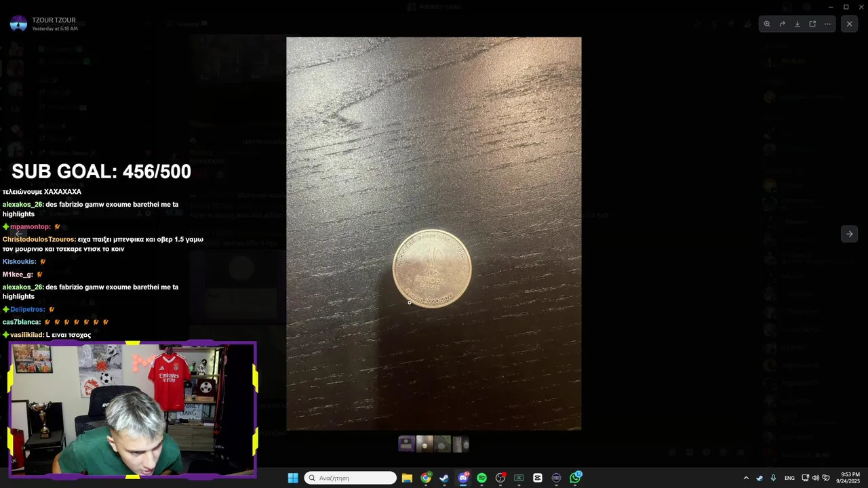
Task: Click the TZOUR TZOUR user avatar
Action: [x=18, y=24]
